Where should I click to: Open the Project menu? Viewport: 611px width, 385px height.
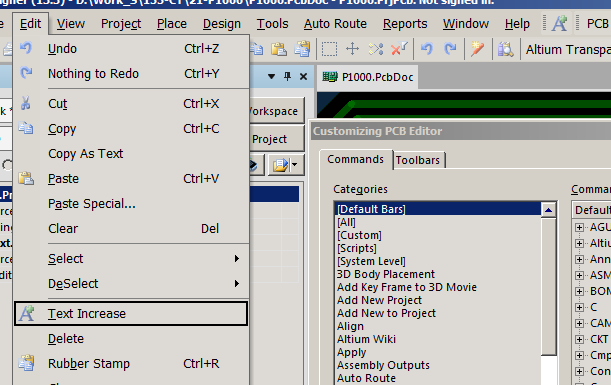[121, 24]
